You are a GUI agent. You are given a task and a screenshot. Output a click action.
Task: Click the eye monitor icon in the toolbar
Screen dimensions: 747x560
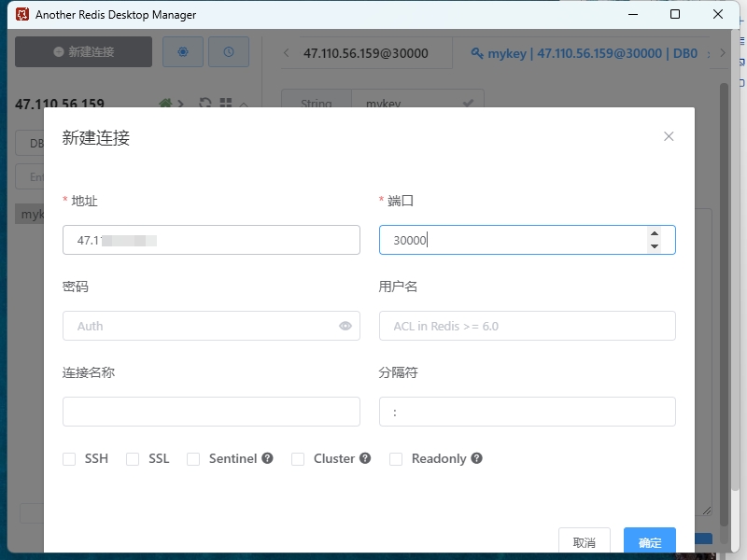183,51
